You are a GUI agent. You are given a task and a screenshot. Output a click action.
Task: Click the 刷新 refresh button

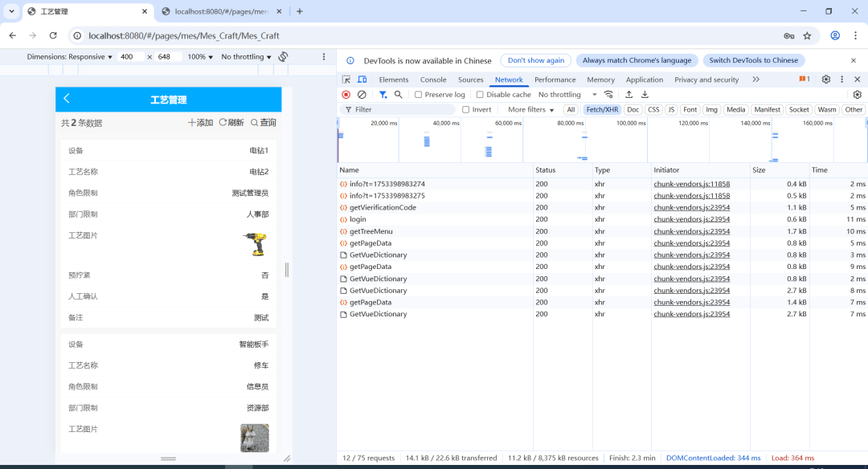[x=231, y=123]
